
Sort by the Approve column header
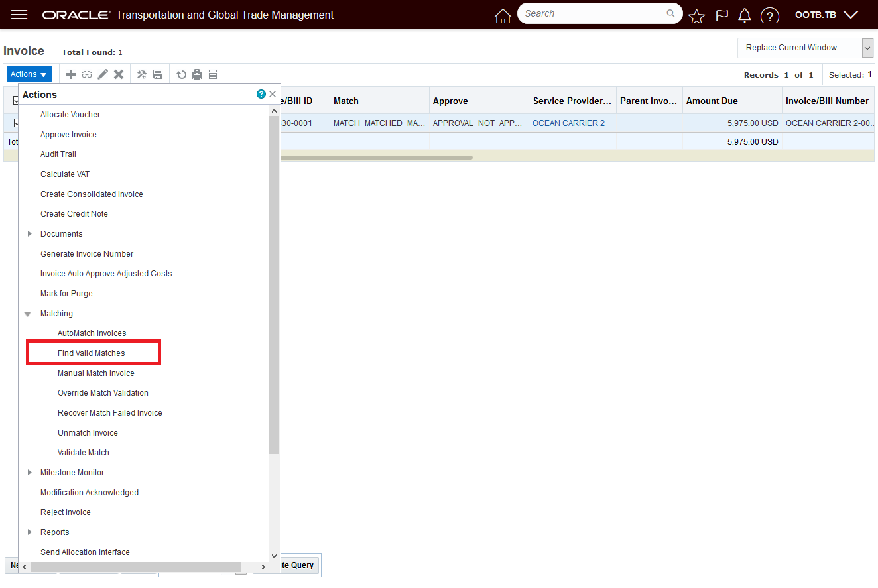point(479,101)
